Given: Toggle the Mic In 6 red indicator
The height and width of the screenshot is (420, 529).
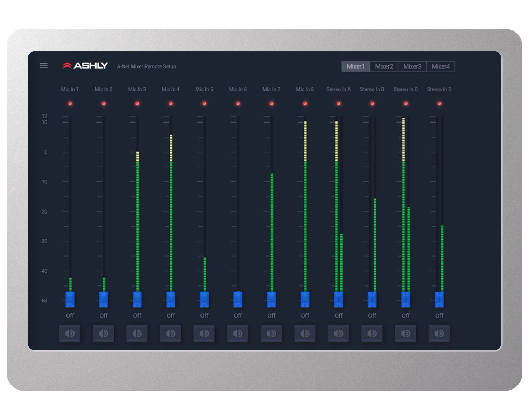Looking at the screenshot, I should coord(238,103).
